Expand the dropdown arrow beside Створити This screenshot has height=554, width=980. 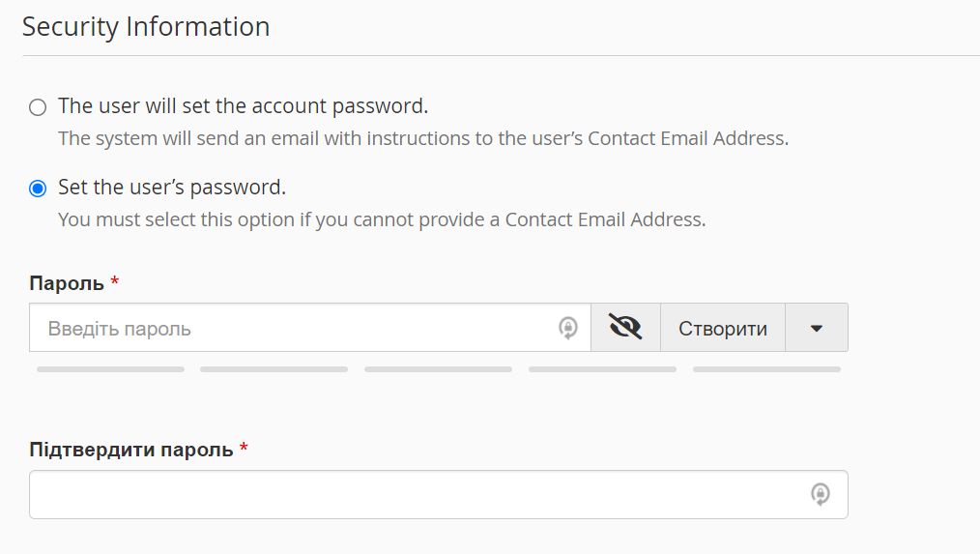pyautogui.click(x=817, y=328)
